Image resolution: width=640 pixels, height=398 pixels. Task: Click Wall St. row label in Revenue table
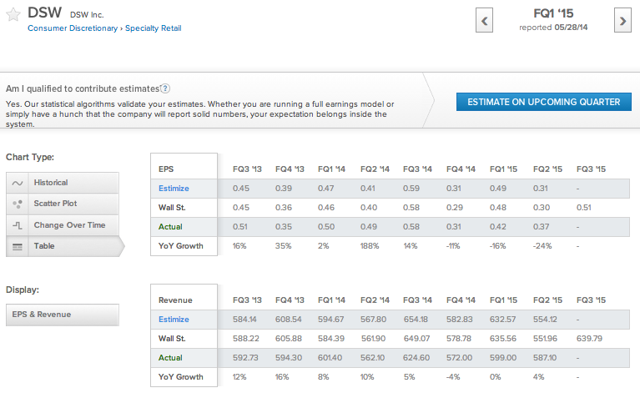click(172, 338)
